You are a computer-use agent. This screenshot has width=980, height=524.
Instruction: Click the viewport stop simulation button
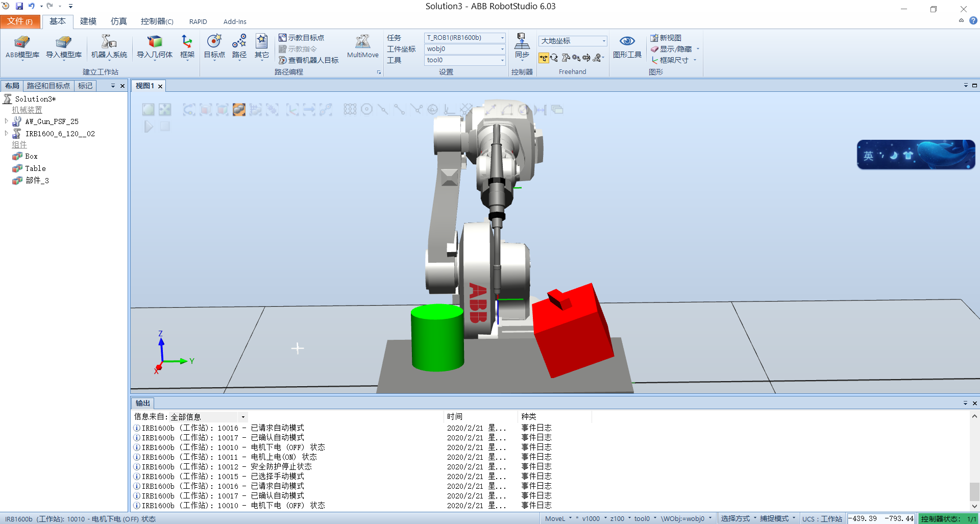[165, 126]
